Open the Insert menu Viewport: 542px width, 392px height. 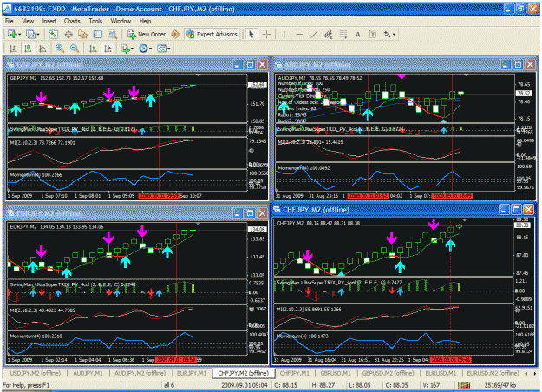click(x=49, y=21)
